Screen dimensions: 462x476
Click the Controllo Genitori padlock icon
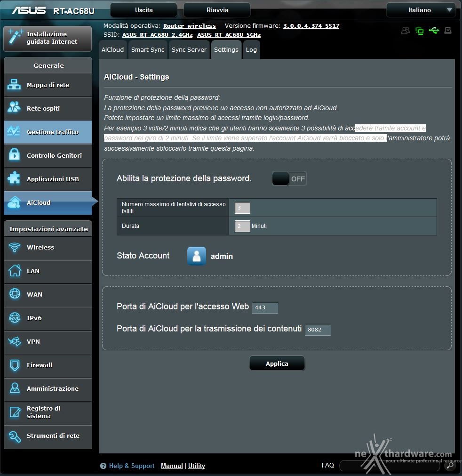(x=14, y=155)
